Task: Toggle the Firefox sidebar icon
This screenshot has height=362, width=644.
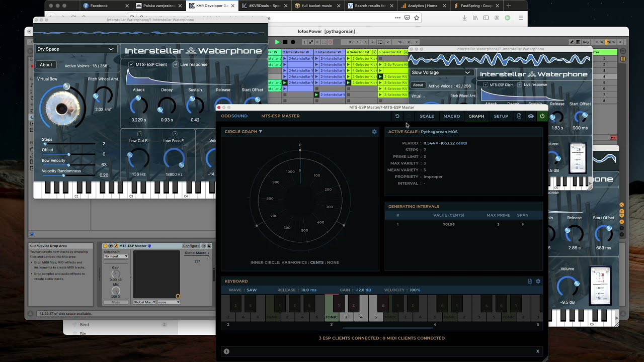Action: point(486,18)
